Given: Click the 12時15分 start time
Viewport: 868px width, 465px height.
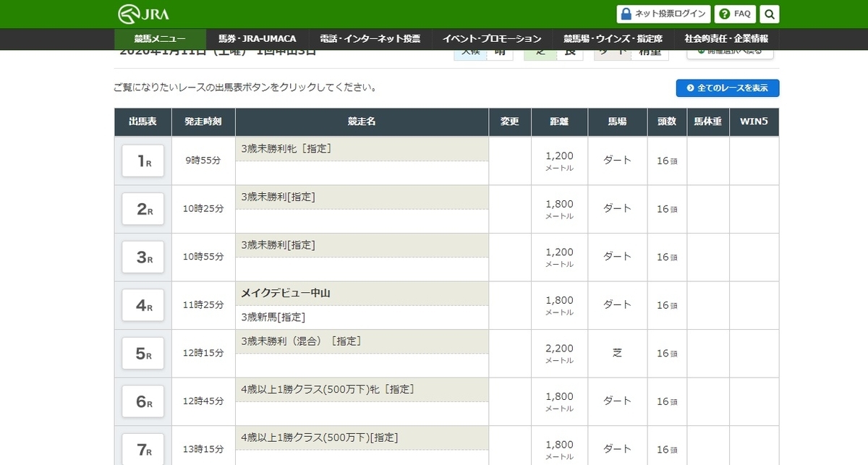Looking at the screenshot, I should pos(203,353).
